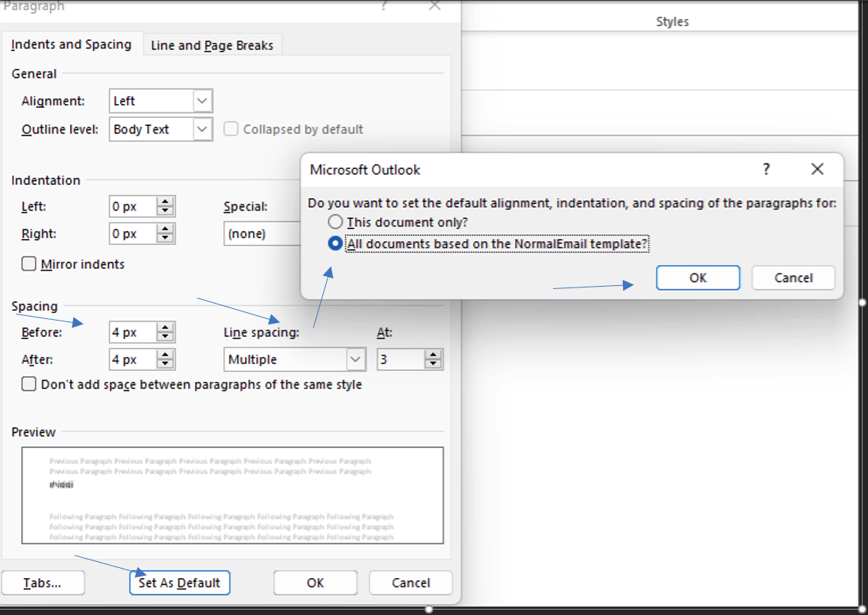The height and width of the screenshot is (615, 868).
Task: Select This document only option
Action: [x=335, y=221]
